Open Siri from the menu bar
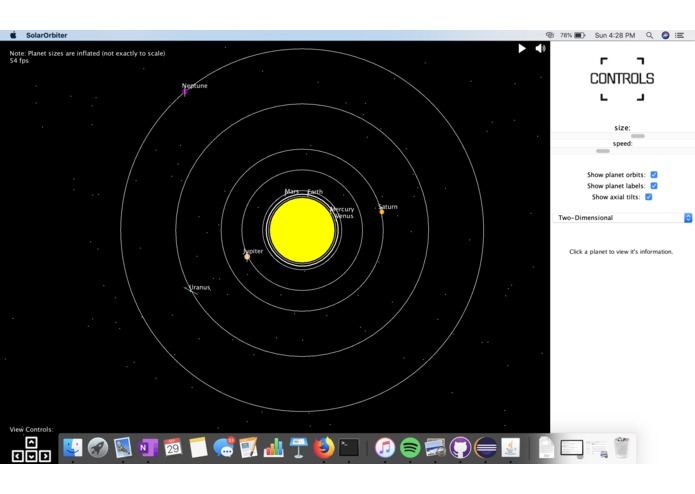Image resolution: width=695 pixels, height=494 pixels. [x=665, y=35]
